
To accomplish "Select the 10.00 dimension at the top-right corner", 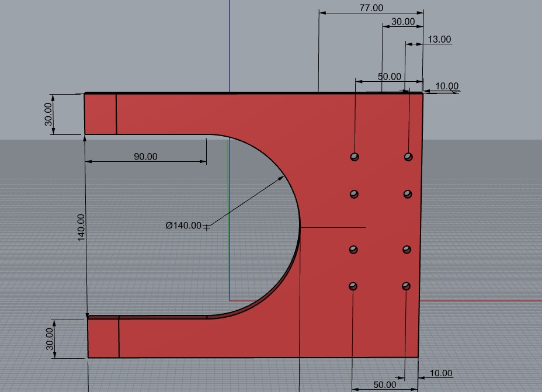I will [x=447, y=86].
